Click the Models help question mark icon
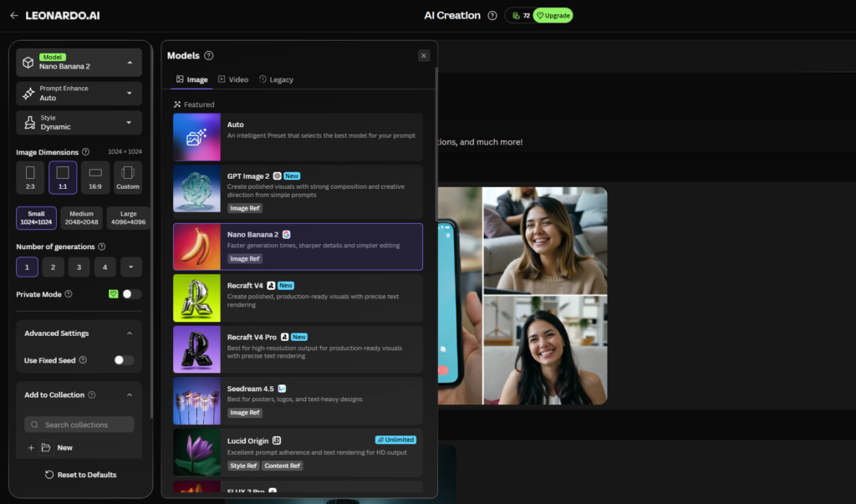This screenshot has height=504, width=856. coord(208,56)
